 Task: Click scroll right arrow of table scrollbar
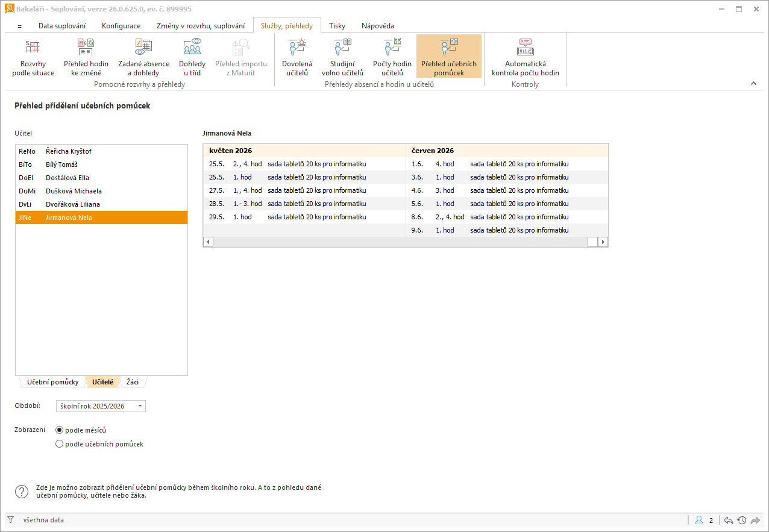click(x=603, y=242)
